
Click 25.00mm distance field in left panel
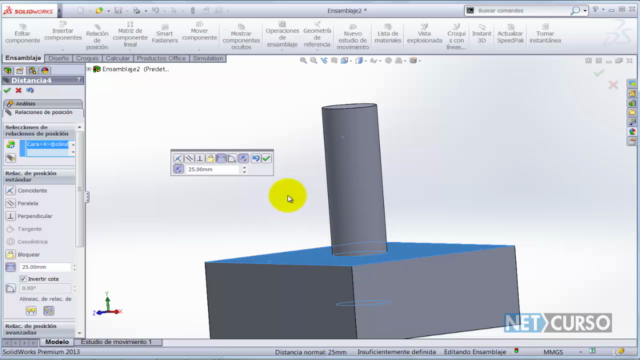45,267
